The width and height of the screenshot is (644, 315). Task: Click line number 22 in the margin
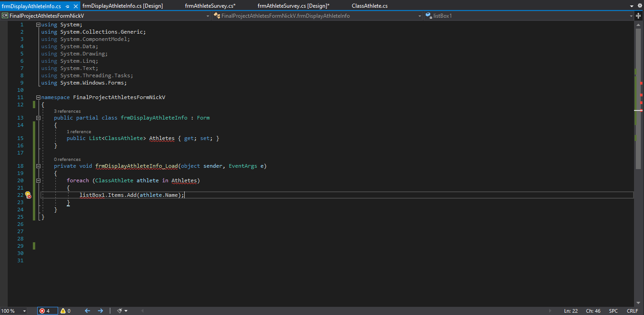pos(20,195)
